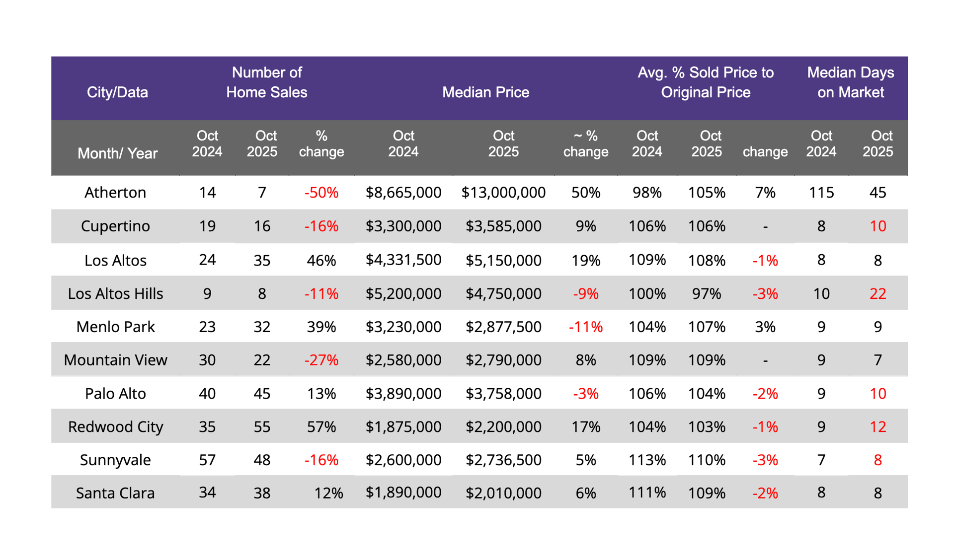Select the red 22 days value
The width and height of the screenshot is (954, 560).
(877, 293)
